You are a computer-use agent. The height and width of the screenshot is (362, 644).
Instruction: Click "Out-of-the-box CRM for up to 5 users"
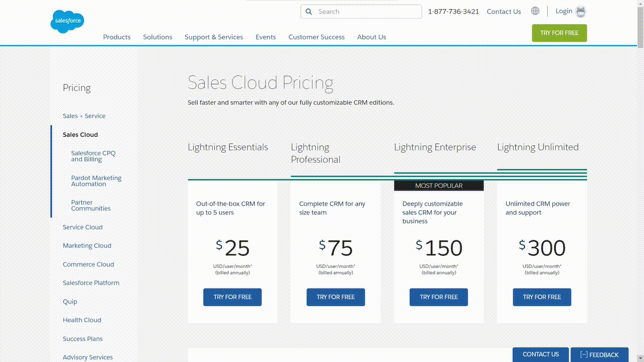click(x=230, y=208)
